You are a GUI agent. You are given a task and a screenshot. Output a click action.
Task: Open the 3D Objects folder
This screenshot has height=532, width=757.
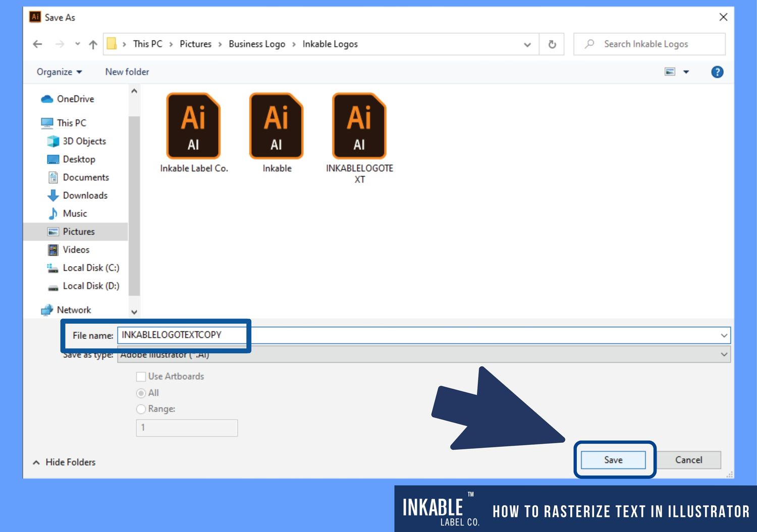click(84, 141)
